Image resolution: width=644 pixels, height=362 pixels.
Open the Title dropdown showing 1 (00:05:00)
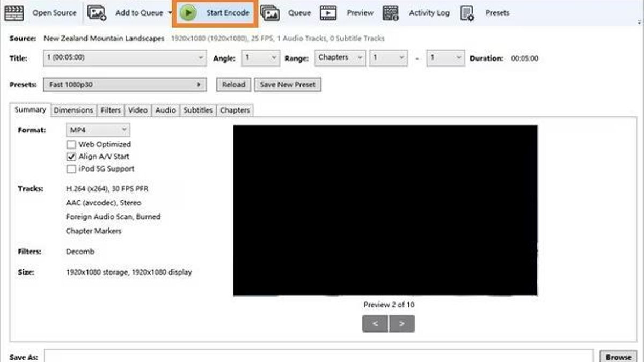pos(125,58)
